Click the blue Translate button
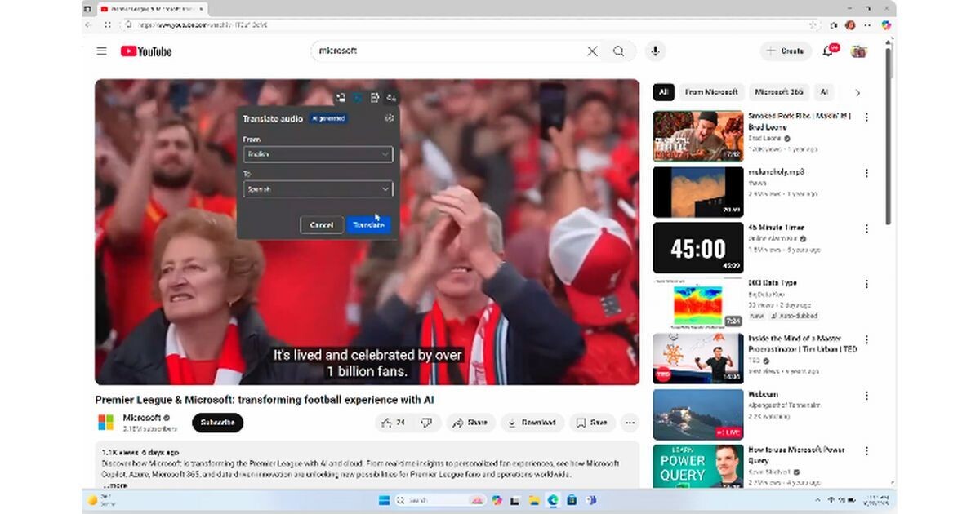 [x=368, y=225]
